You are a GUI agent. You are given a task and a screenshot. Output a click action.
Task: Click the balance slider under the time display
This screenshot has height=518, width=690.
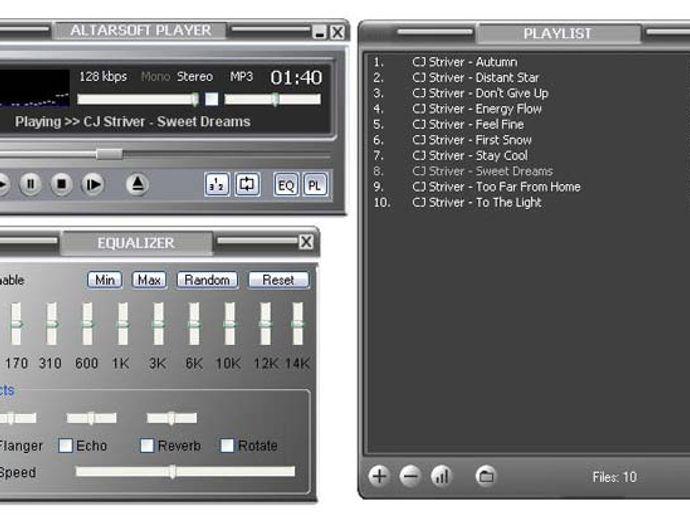[273, 99]
